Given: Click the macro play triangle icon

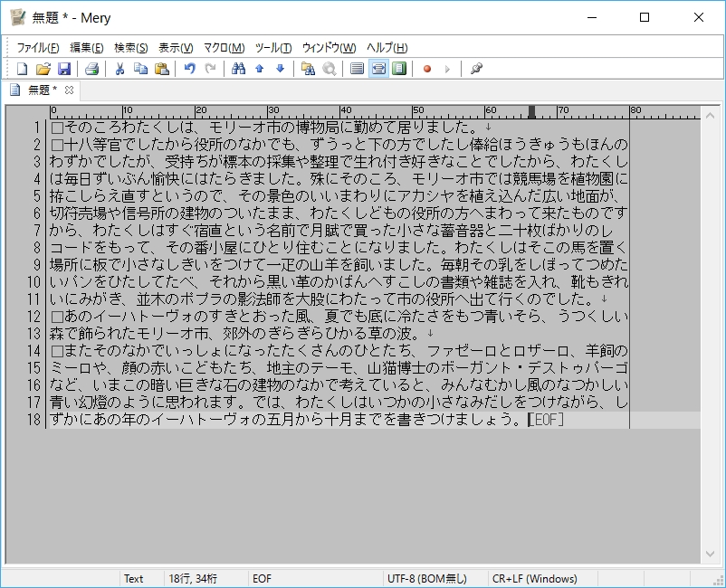Looking at the screenshot, I should pos(447,69).
